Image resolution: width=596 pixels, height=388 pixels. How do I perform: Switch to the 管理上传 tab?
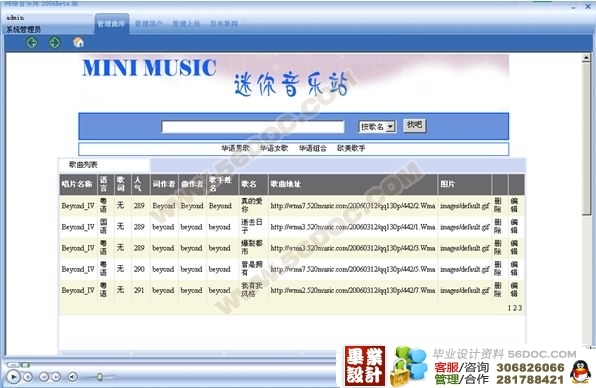(x=186, y=24)
